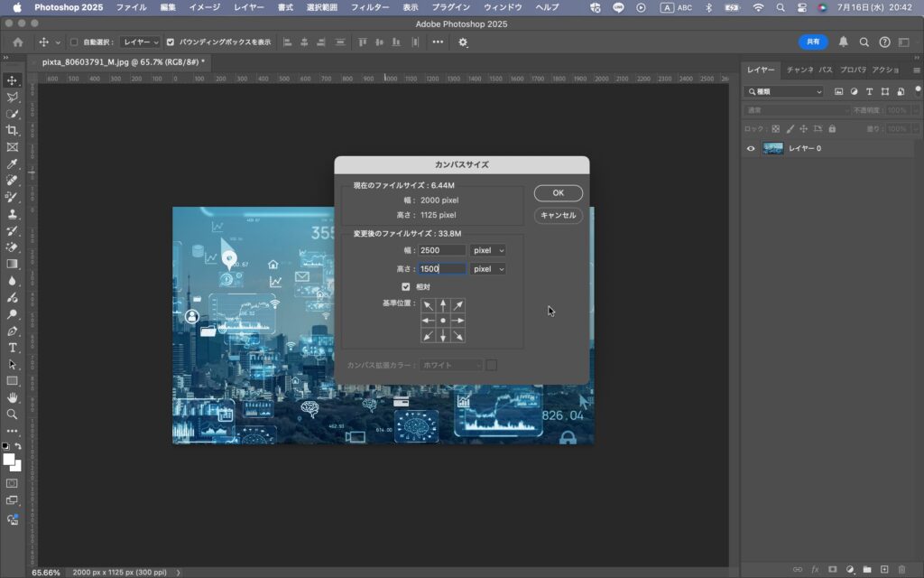The width and height of the screenshot is (924, 578).
Task: Click the type layer filter icon
Action: pyautogui.click(x=869, y=91)
